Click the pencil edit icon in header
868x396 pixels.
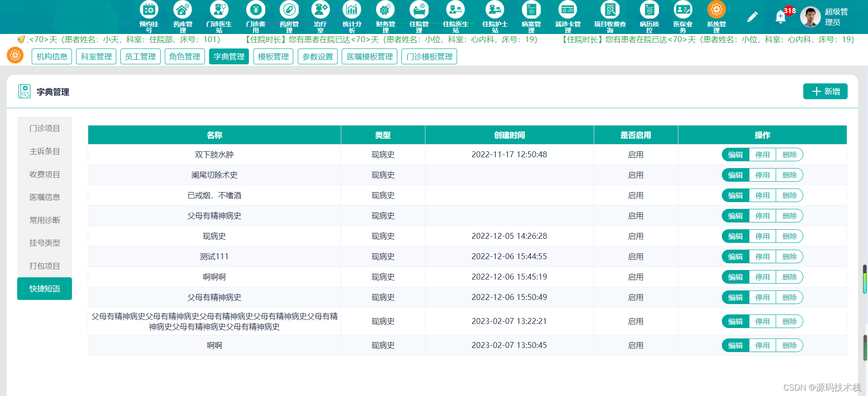coord(752,17)
